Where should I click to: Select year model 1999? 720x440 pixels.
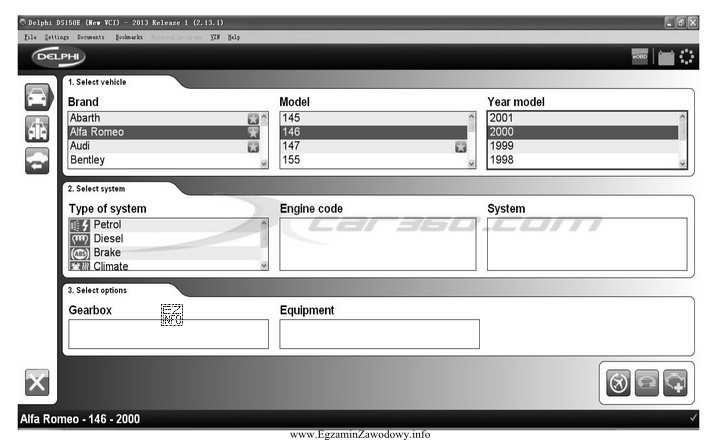tap(583, 146)
